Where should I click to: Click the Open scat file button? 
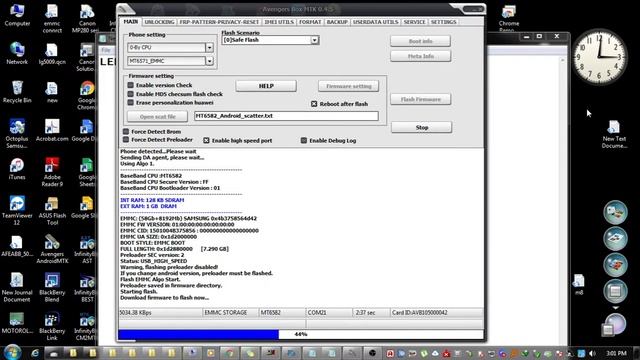[158, 116]
